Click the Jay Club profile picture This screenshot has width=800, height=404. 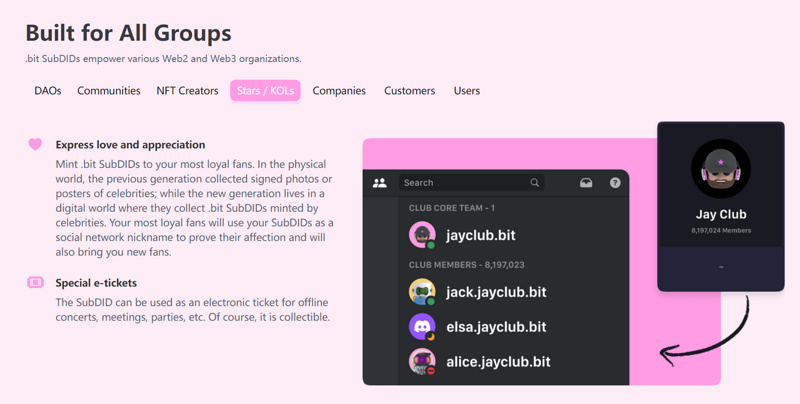[721, 169]
